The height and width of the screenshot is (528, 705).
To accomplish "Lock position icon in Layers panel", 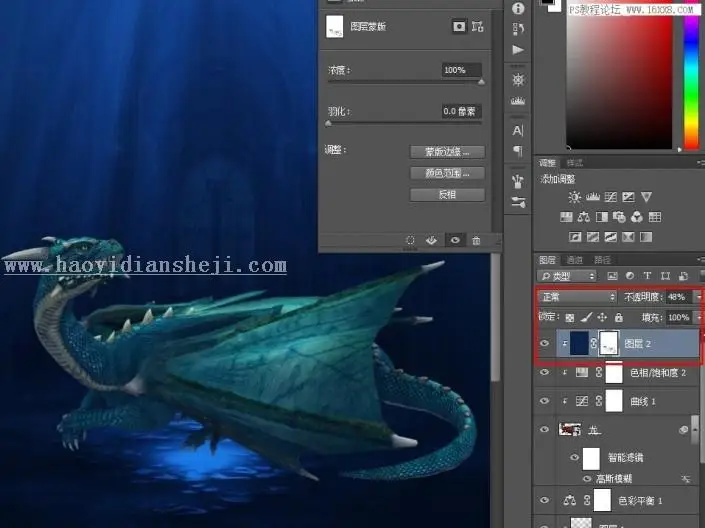I will [602, 318].
